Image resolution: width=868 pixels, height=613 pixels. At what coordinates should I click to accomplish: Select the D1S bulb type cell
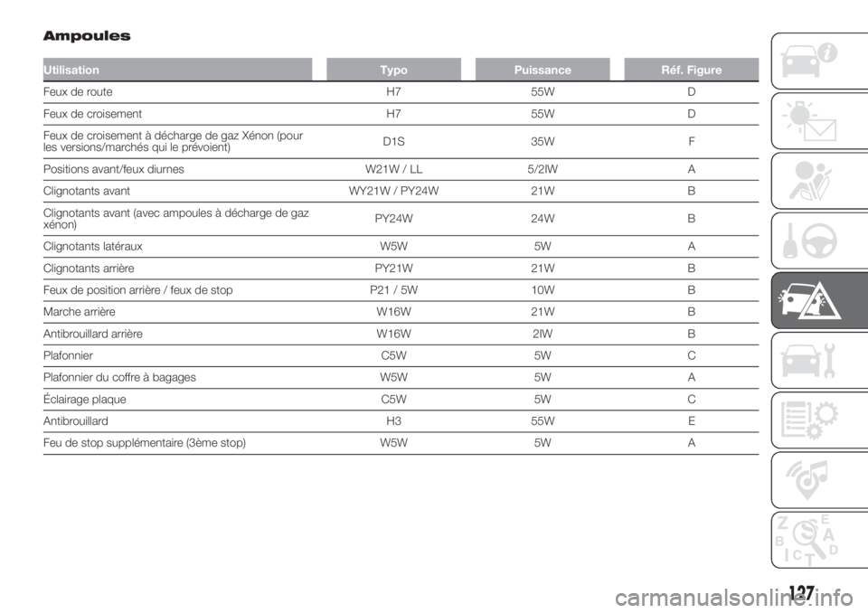[x=393, y=141]
